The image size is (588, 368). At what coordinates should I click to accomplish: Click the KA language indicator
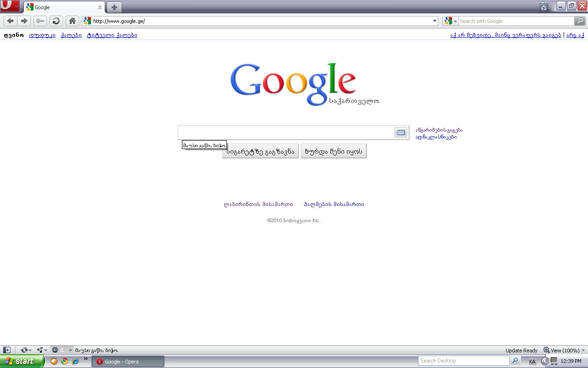532,362
